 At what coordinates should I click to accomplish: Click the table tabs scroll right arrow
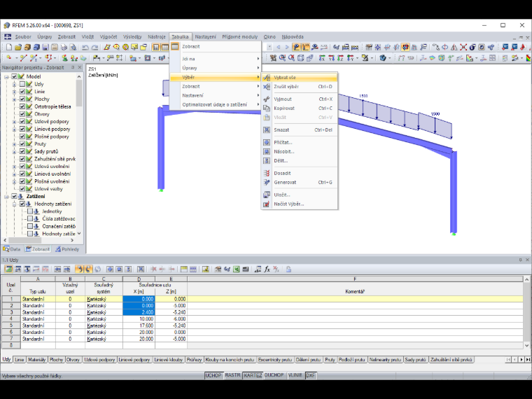521,360
